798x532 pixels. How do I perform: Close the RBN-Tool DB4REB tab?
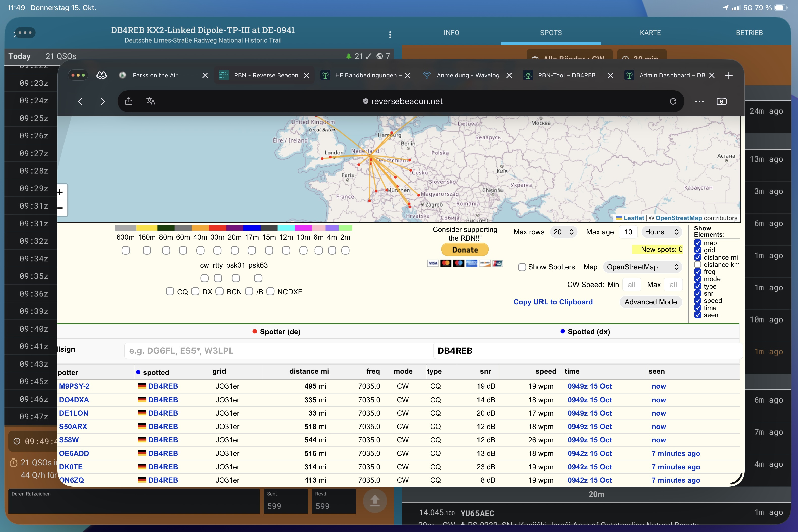pyautogui.click(x=610, y=75)
